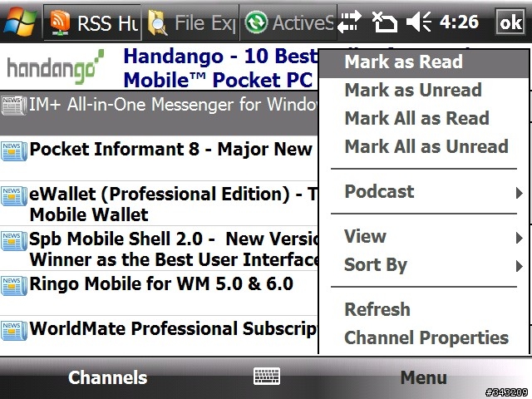Choose Refresh from the menu

pos(424,309)
